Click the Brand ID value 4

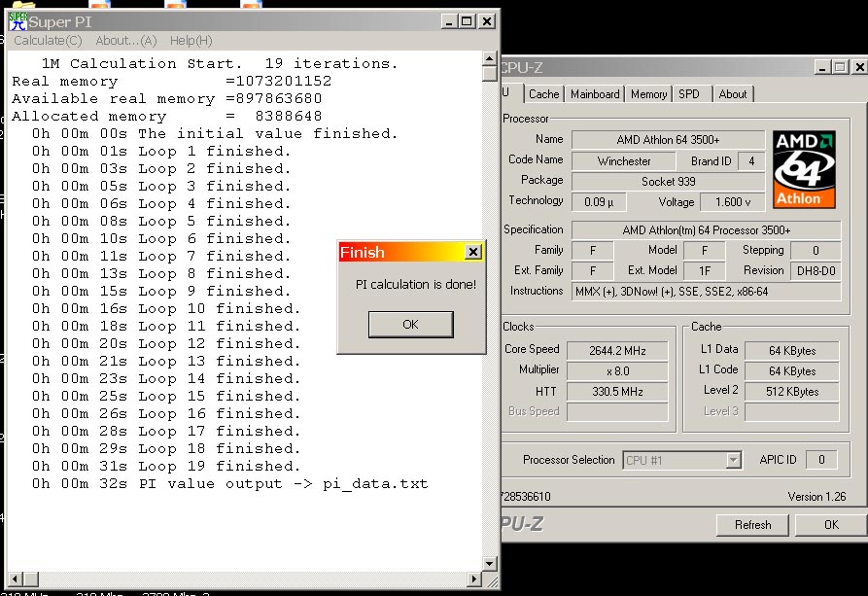point(751,161)
